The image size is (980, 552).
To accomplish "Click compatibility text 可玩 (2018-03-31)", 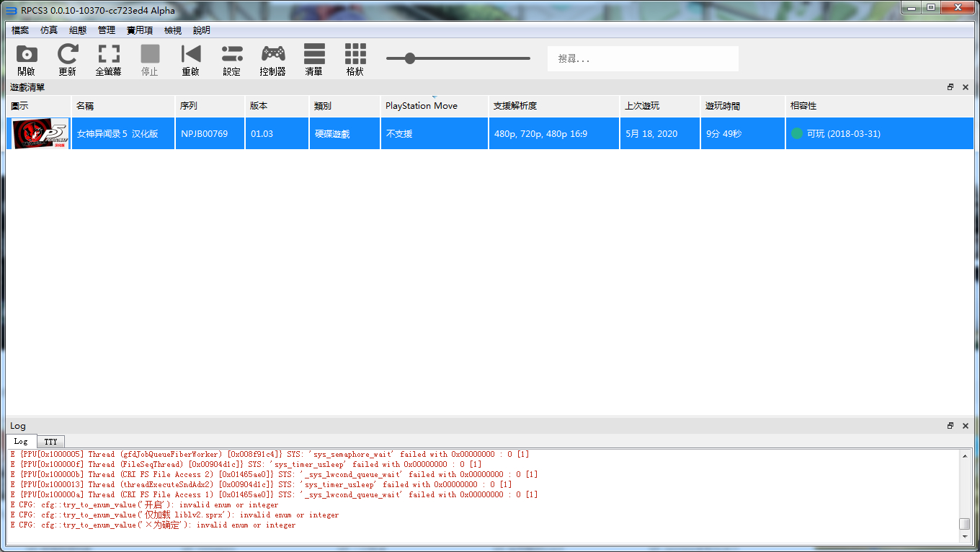I will point(844,134).
